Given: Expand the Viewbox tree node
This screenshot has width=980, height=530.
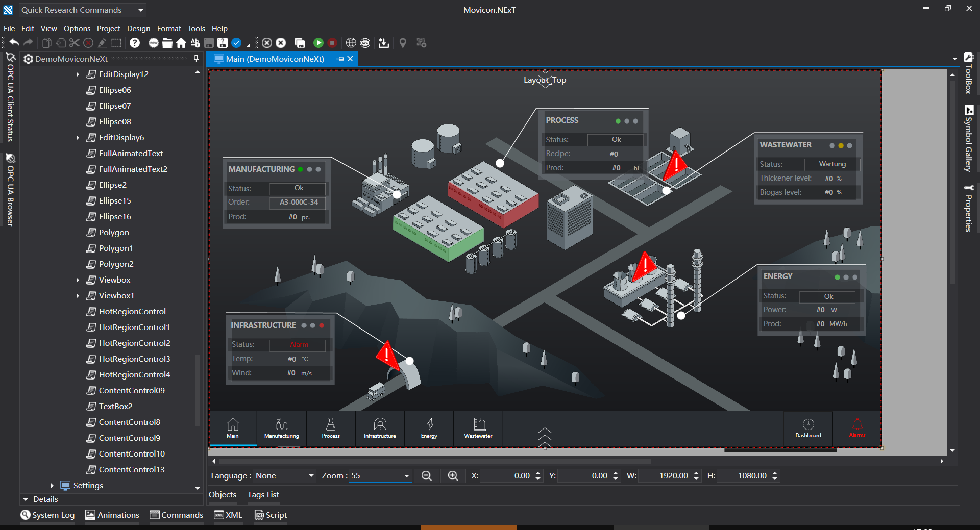Looking at the screenshot, I should [x=78, y=280].
